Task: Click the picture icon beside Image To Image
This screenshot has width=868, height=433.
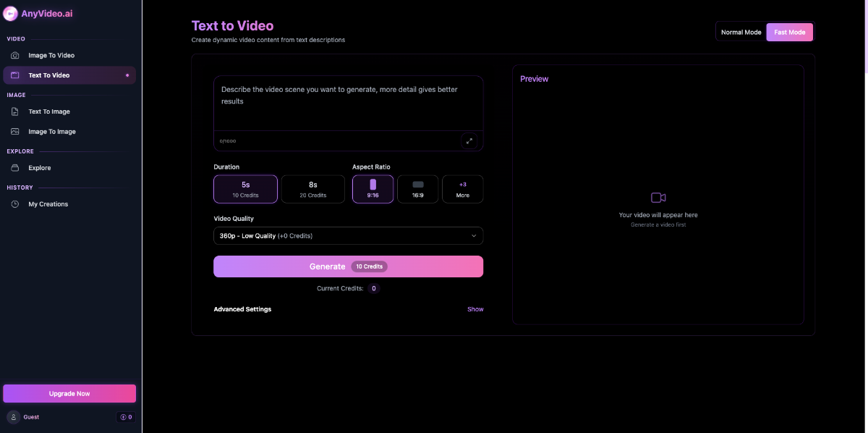Action: coord(14,132)
